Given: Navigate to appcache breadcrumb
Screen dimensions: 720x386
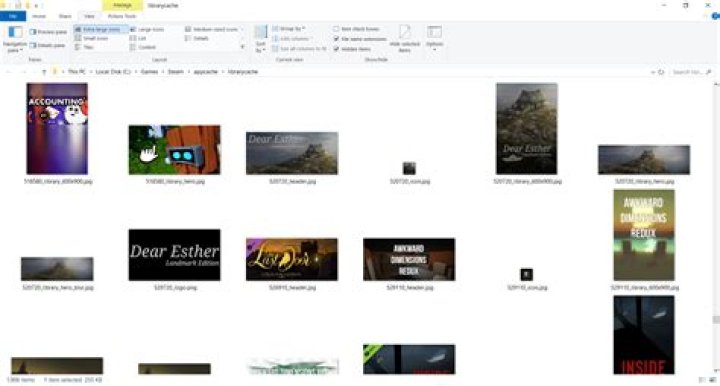Looking at the screenshot, I should pyautogui.click(x=205, y=72).
